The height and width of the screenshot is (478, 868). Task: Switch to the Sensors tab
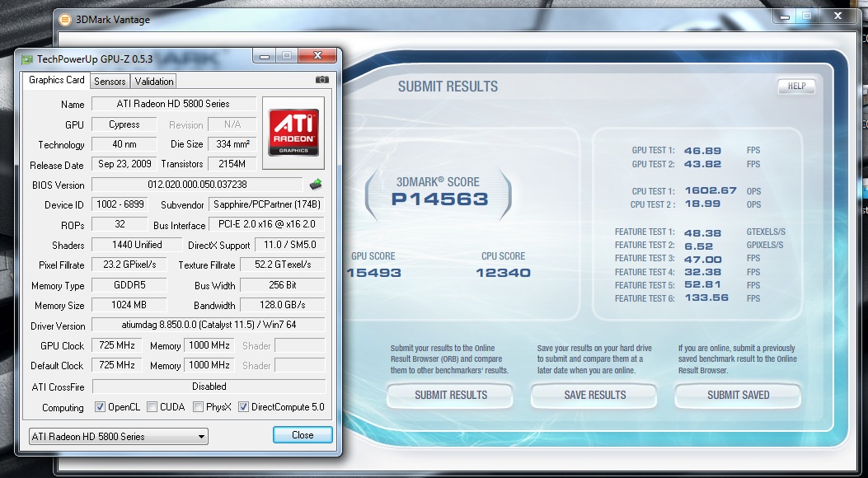coord(110,82)
